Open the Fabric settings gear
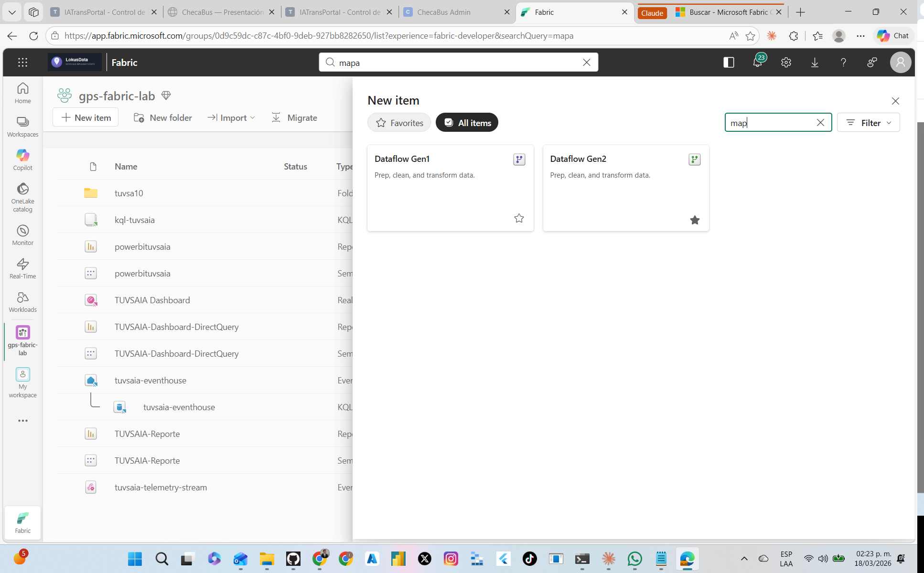The image size is (924, 573). (x=786, y=62)
